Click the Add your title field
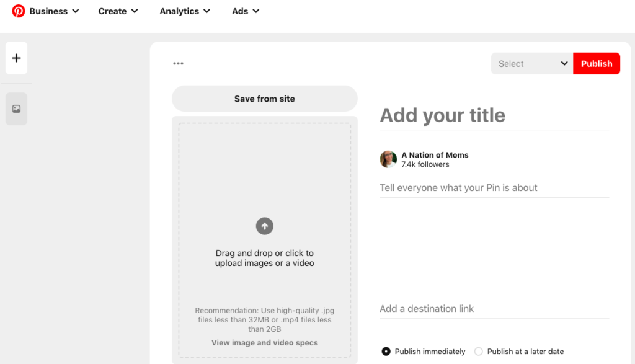 pos(494,115)
